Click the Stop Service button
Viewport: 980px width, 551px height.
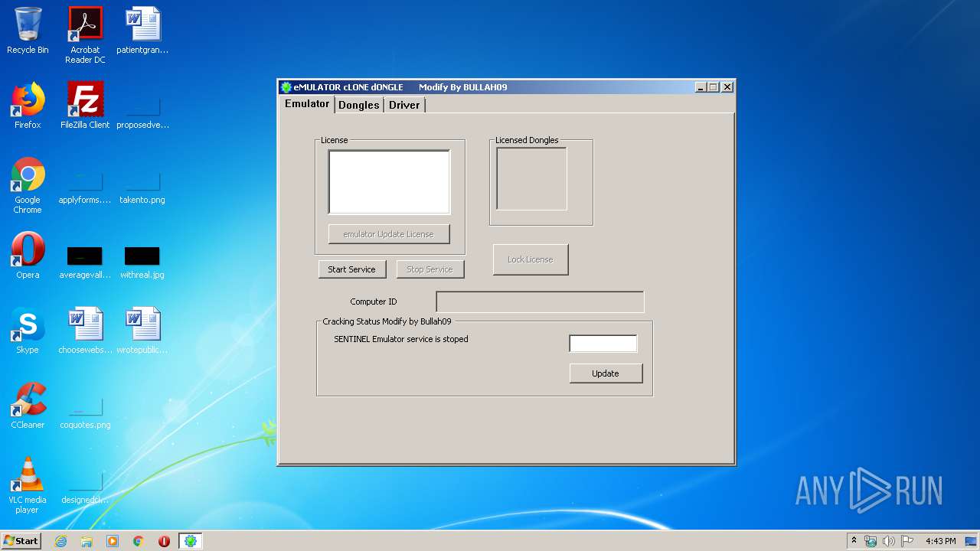click(x=430, y=269)
